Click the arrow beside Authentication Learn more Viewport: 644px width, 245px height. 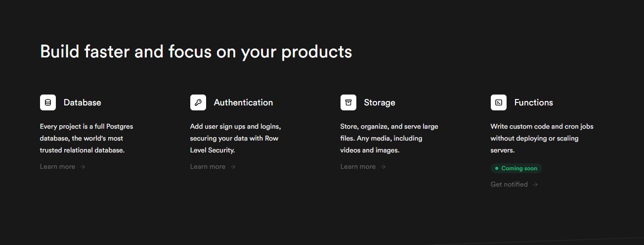tap(233, 167)
